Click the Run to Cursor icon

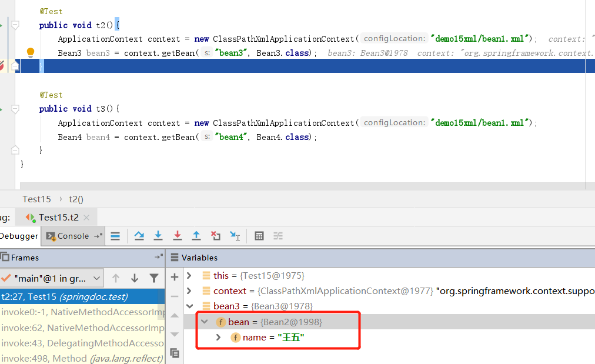pos(235,236)
